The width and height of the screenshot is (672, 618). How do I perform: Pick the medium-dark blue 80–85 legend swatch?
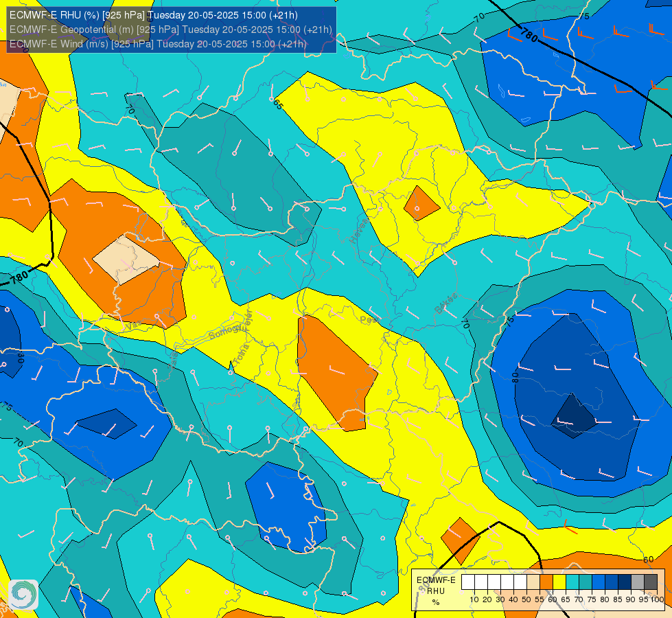point(612,582)
